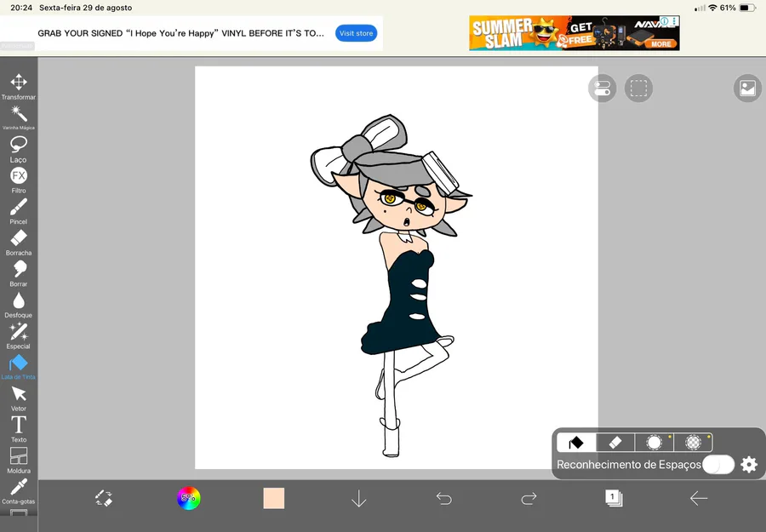Screen dimensions: 766x532
Task: Pick the Texto tool
Action: 19,429
